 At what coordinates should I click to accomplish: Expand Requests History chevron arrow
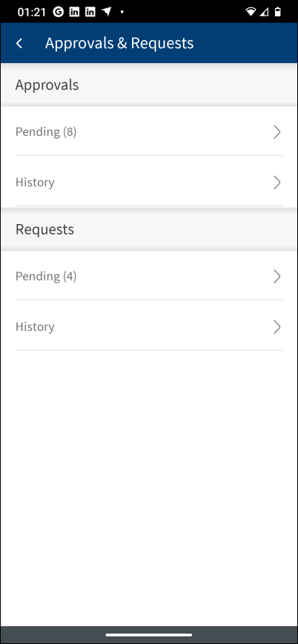[x=277, y=327]
